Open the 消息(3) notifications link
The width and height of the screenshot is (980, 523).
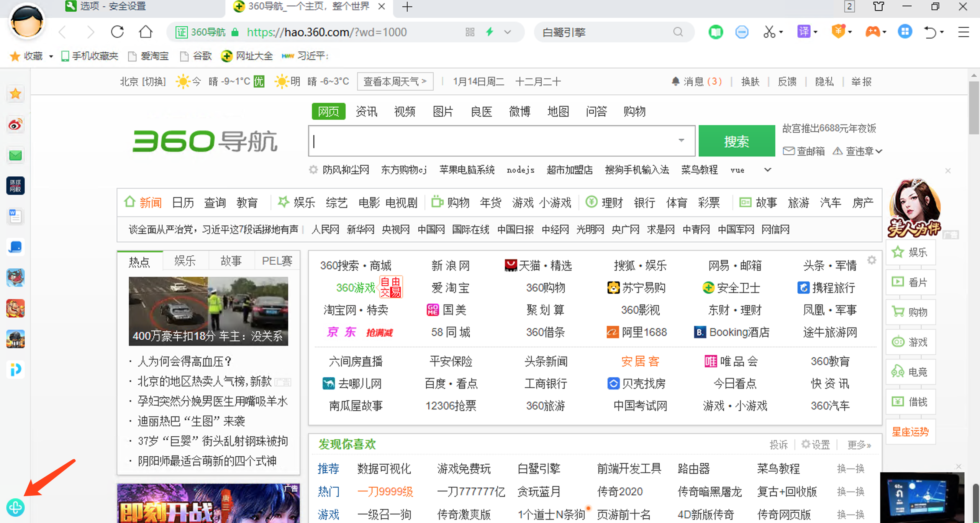click(x=696, y=81)
